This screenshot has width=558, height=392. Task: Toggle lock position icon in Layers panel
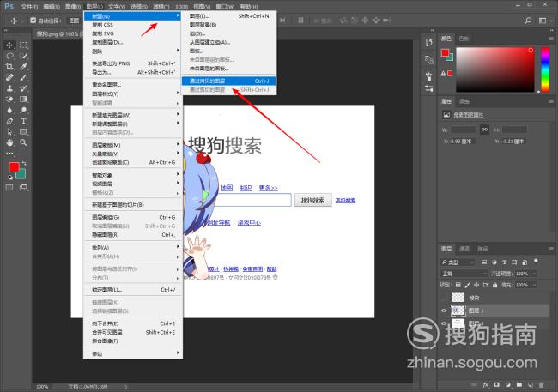(x=476, y=285)
